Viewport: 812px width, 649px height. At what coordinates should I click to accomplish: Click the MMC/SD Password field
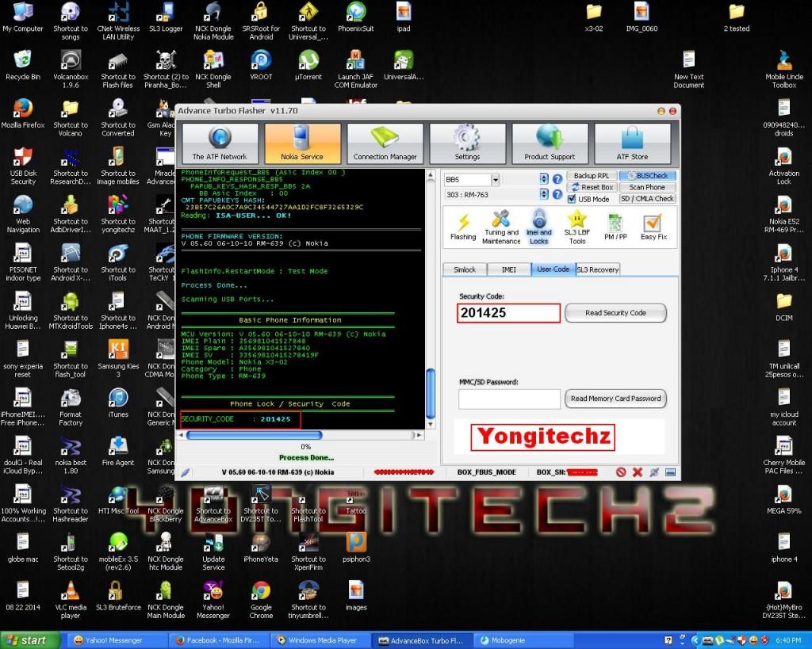click(509, 399)
